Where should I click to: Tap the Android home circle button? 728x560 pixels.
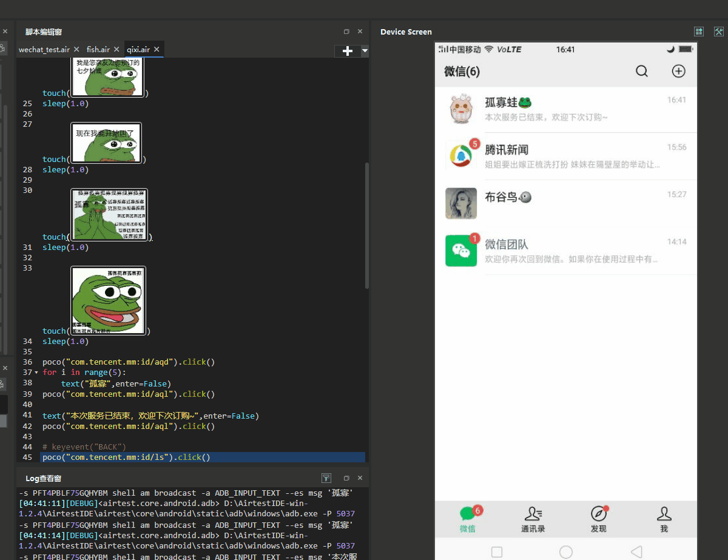[x=566, y=552]
